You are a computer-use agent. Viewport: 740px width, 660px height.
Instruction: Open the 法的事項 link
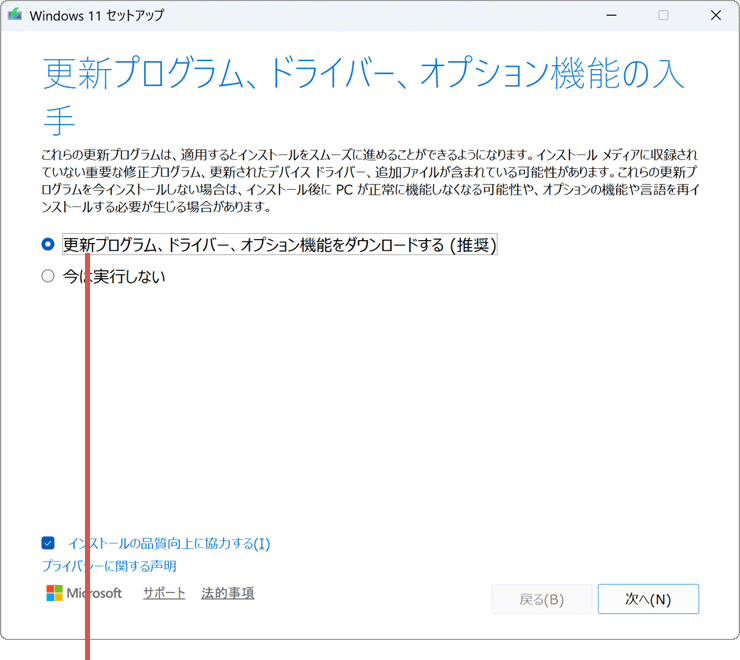click(227, 593)
